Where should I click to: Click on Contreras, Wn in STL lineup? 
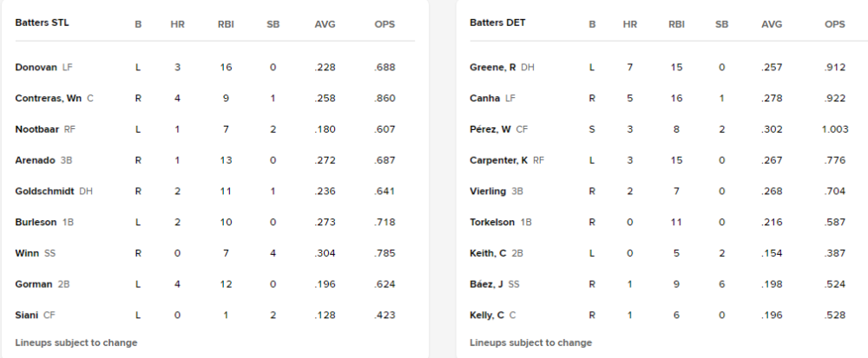point(49,98)
